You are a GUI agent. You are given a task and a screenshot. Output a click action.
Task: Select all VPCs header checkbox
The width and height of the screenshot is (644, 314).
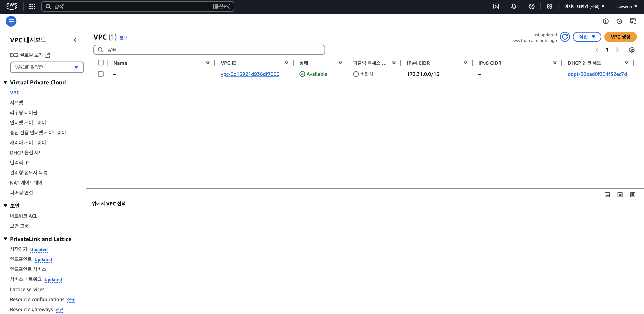(101, 63)
